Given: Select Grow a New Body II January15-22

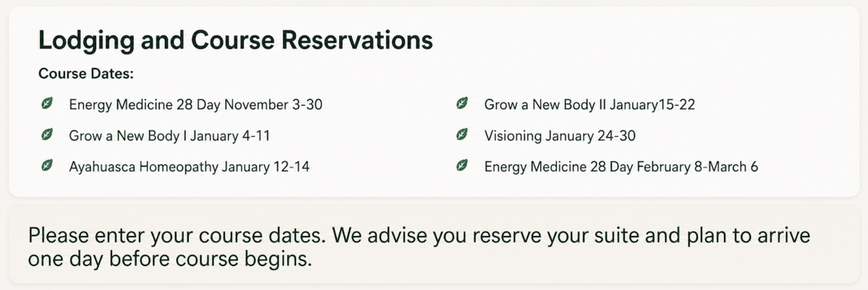Looking at the screenshot, I should (x=590, y=105).
